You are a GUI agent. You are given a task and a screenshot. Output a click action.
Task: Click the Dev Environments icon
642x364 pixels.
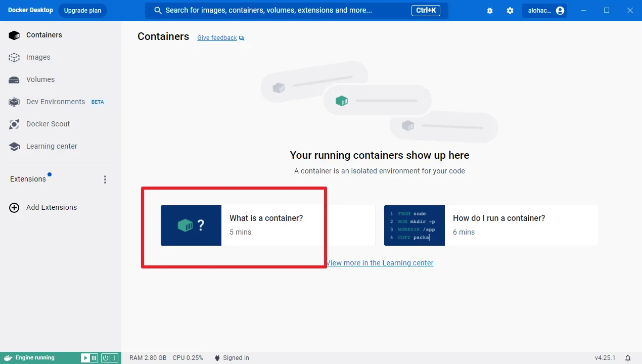point(14,102)
